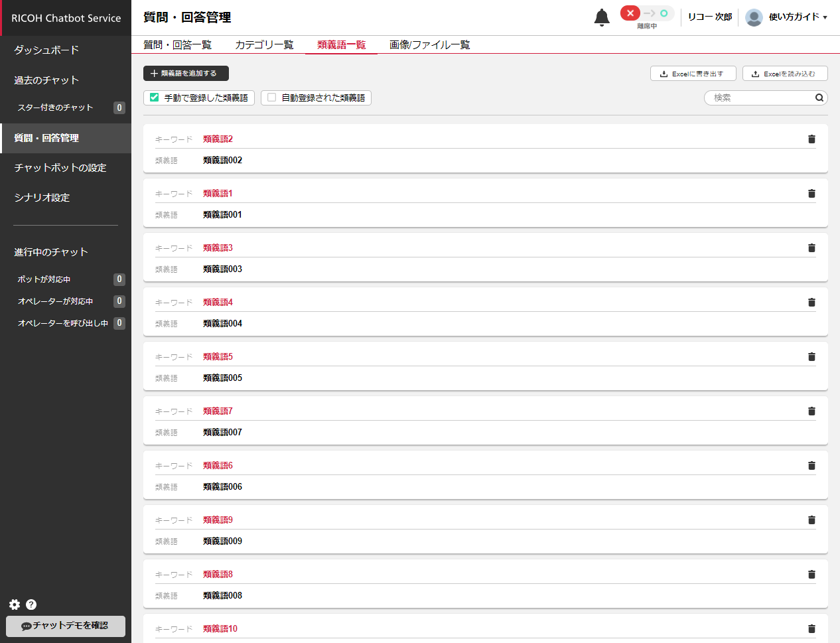Uncheck 手動で登録した類義語 checkbox
The width and height of the screenshot is (840, 643).
coord(155,98)
